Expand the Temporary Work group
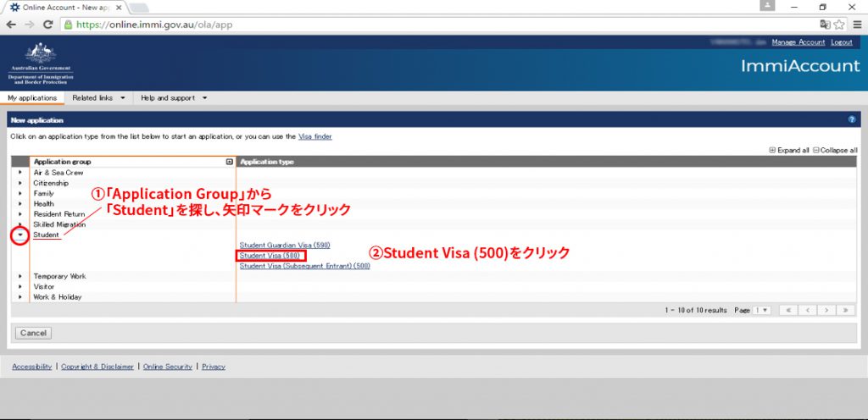The width and height of the screenshot is (868, 420). point(20,276)
